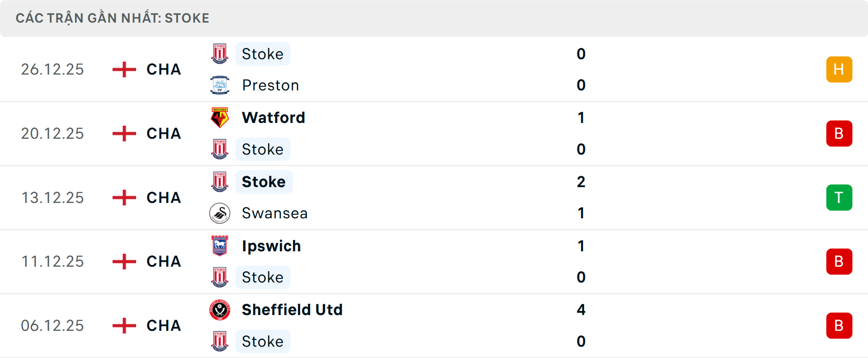Image resolution: width=868 pixels, height=358 pixels.
Task: Click the Sheffield Utd crest icon
Action: [220, 310]
